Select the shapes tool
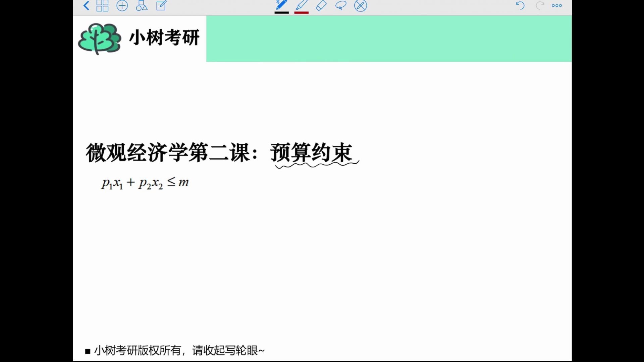This screenshot has width=644, height=362. point(142,5)
